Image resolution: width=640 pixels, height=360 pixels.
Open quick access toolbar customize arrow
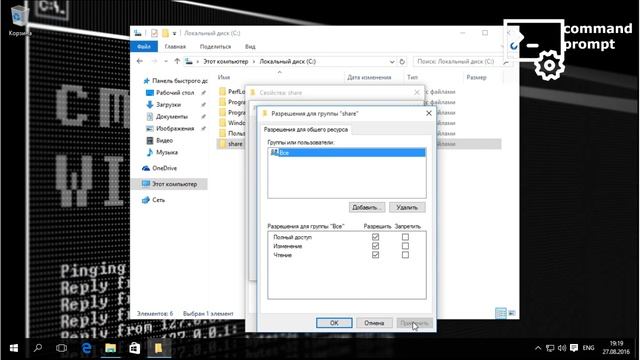pos(174,33)
